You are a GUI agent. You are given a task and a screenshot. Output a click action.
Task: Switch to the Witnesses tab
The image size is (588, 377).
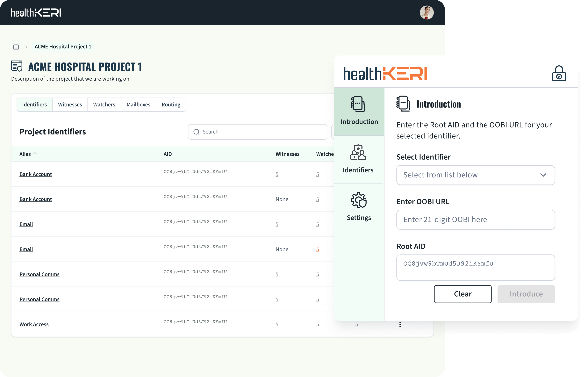pos(70,105)
